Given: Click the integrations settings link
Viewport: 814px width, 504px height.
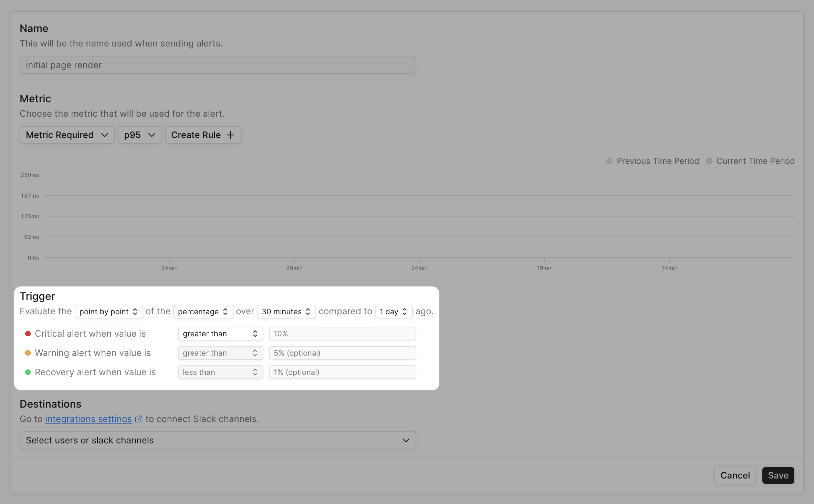Looking at the screenshot, I should (x=89, y=419).
